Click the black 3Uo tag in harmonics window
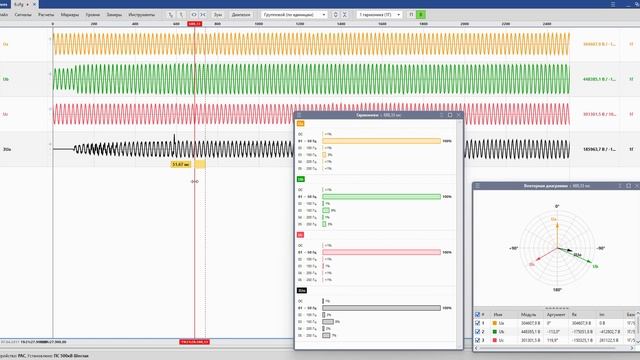This screenshot has width=640, height=360. click(302, 291)
